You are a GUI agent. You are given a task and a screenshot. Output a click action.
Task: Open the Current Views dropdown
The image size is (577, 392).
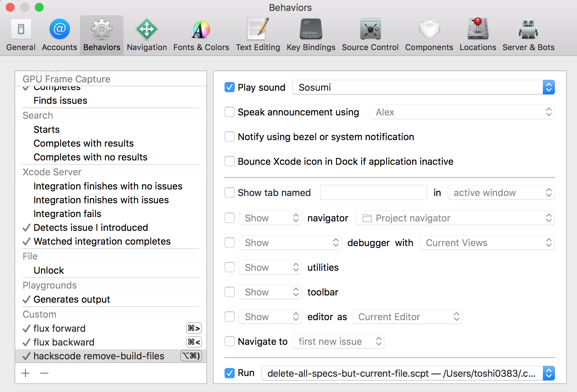(x=487, y=242)
